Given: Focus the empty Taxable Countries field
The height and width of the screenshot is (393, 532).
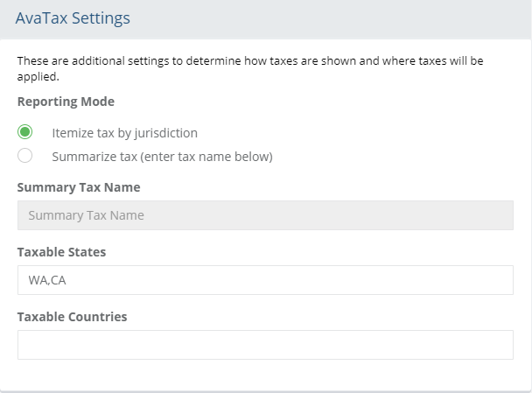Looking at the screenshot, I should tap(264, 345).
